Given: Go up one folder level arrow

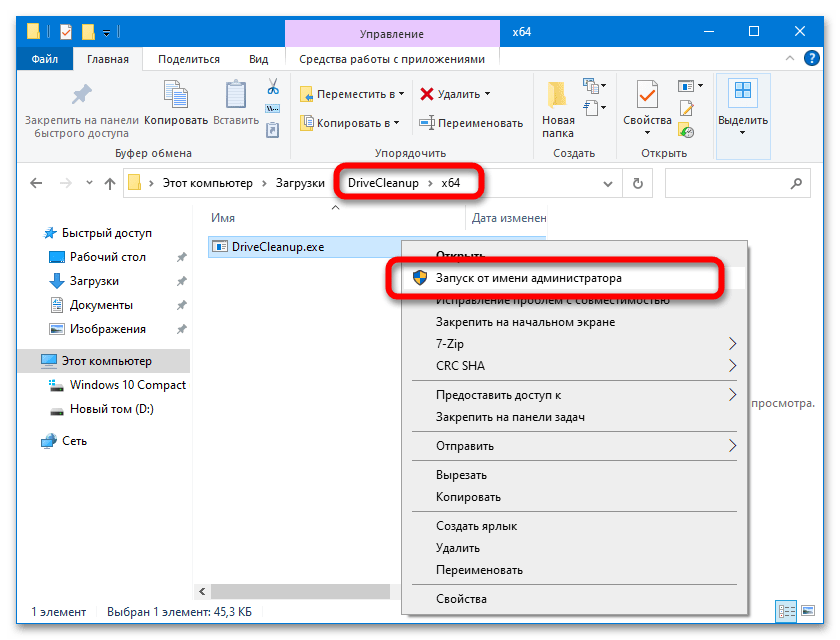Looking at the screenshot, I should click(x=110, y=184).
